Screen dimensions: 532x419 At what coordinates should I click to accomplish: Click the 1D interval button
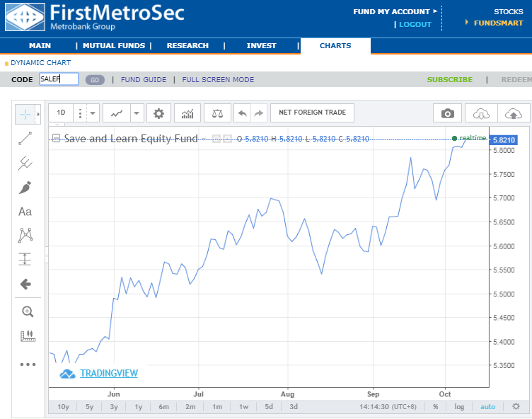pyautogui.click(x=61, y=113)
